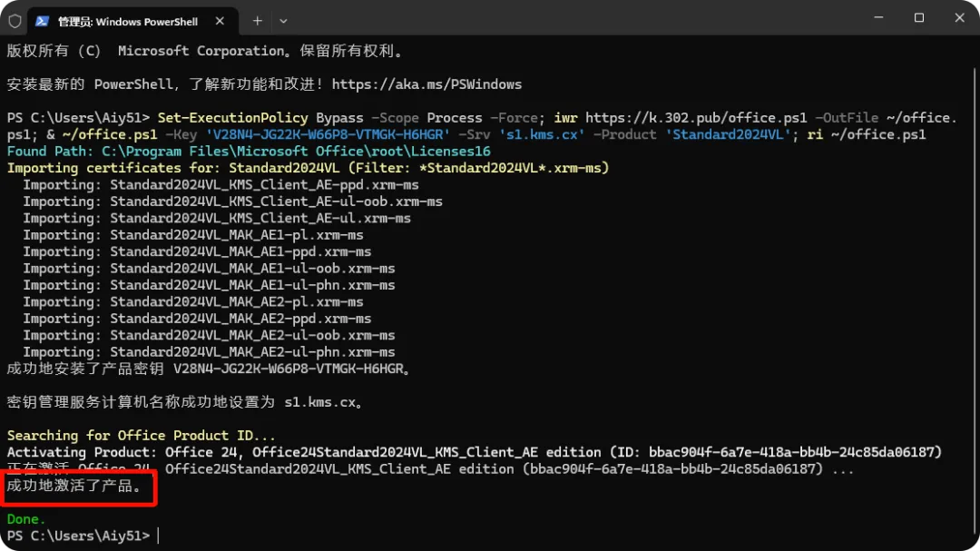Click Searching for Office Product ID line
Screen dimensions: 980x551
142,436
